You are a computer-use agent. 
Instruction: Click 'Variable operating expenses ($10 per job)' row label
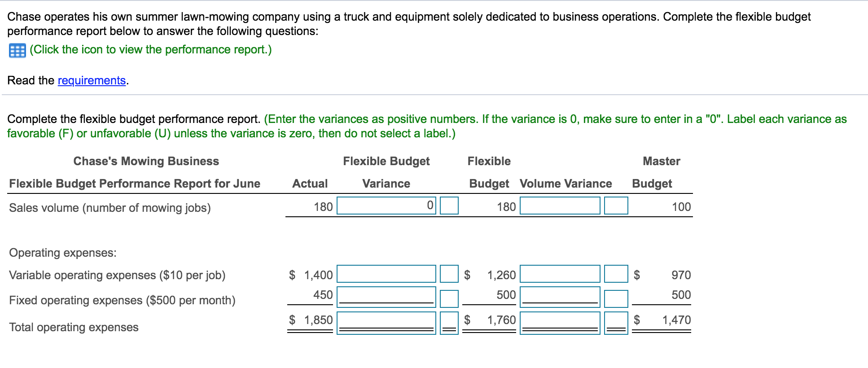tap(117, 275)
